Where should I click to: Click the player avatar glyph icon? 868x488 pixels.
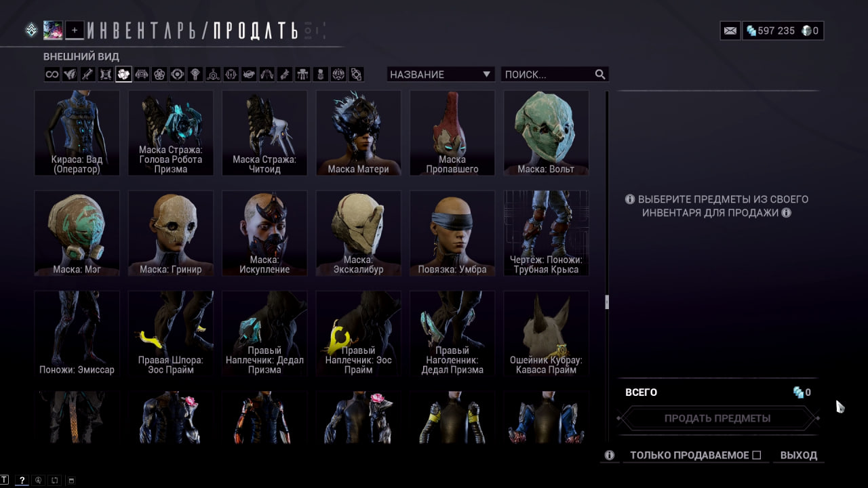coord(53,30)
